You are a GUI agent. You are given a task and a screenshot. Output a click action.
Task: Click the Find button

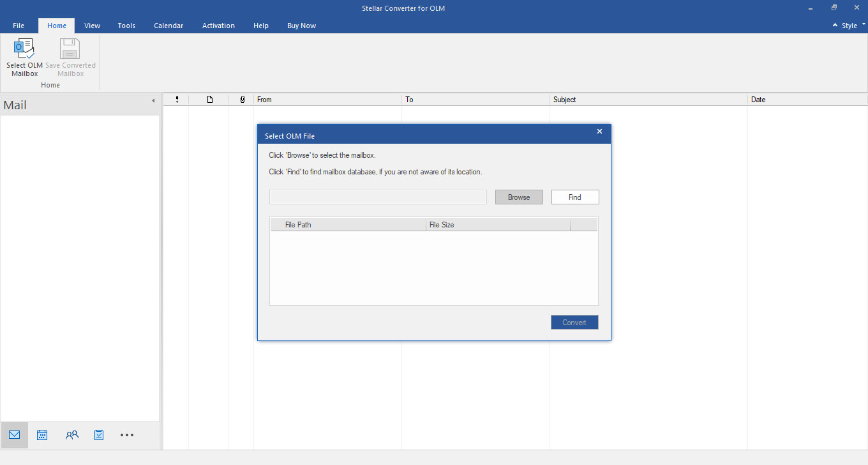tap(575, 197)
